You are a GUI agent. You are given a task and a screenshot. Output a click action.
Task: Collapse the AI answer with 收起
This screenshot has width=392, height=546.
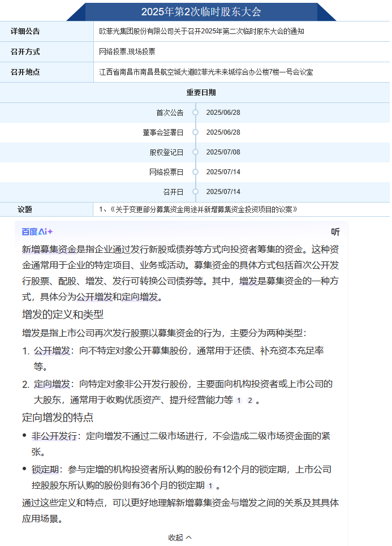tap(180, 538)
